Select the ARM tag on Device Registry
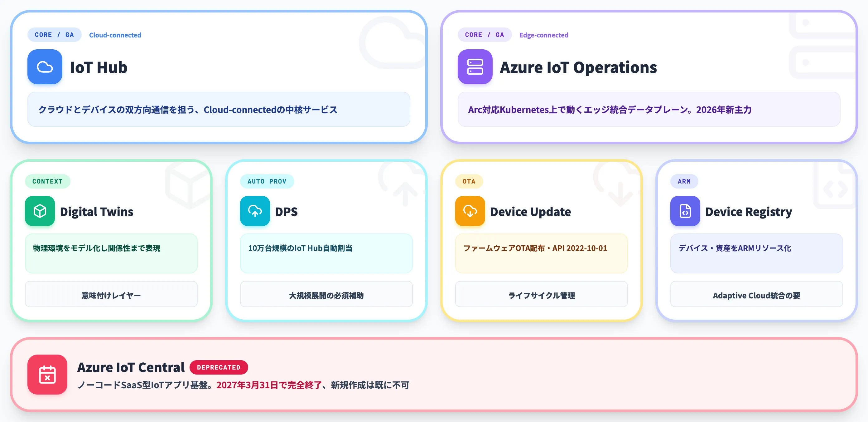Screen dimensions: 868x422 [x=684, y=181]
